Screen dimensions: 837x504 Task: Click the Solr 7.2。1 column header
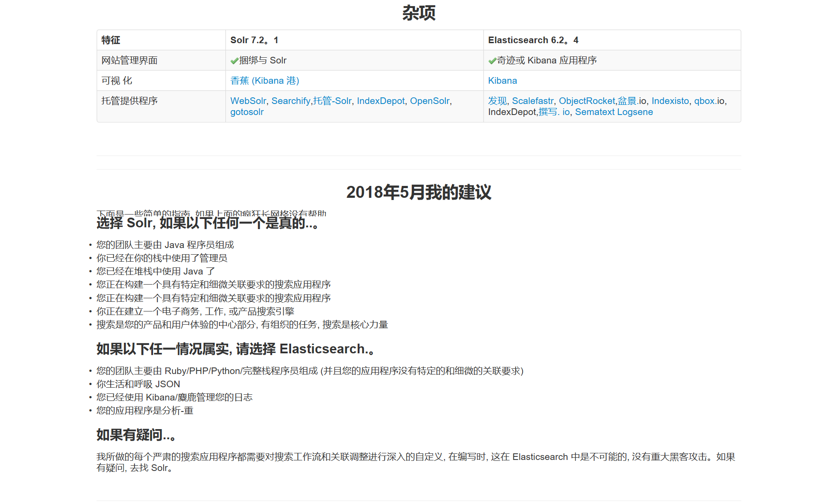click(254, 40)
